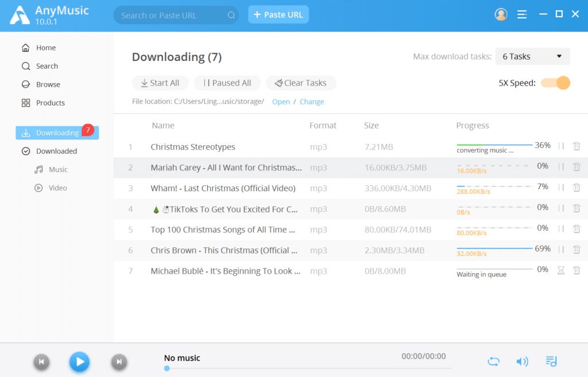The height and width of the screenshot is (377, 588).
Task: Pause the Wham! Last Christmas download
Action: tap(561, 187)
